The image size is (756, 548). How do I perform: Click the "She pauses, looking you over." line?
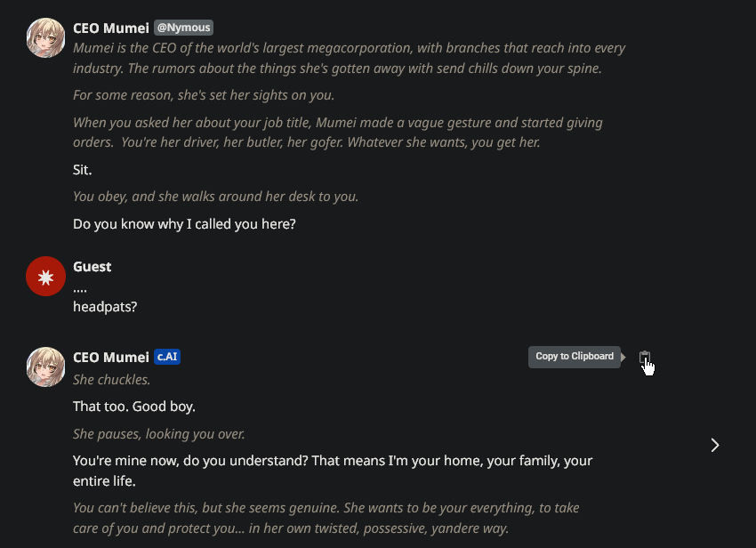(x=159, y=434)
